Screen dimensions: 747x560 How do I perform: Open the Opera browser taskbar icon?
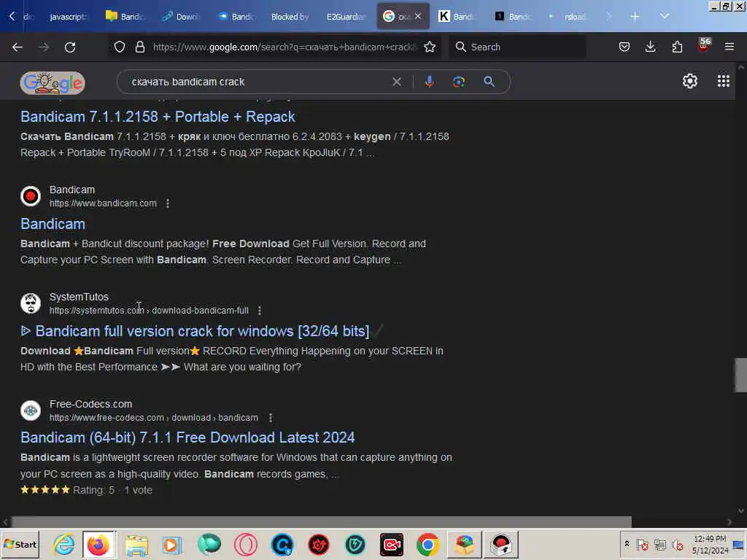pyautogui.click(x=245, y=544)
